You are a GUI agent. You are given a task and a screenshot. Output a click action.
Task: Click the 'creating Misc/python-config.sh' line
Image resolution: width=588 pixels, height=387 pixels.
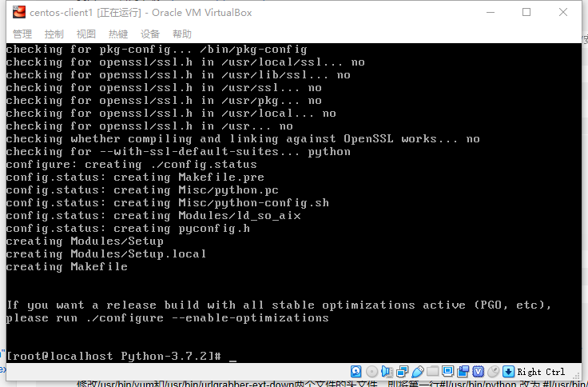coord(168,203)
